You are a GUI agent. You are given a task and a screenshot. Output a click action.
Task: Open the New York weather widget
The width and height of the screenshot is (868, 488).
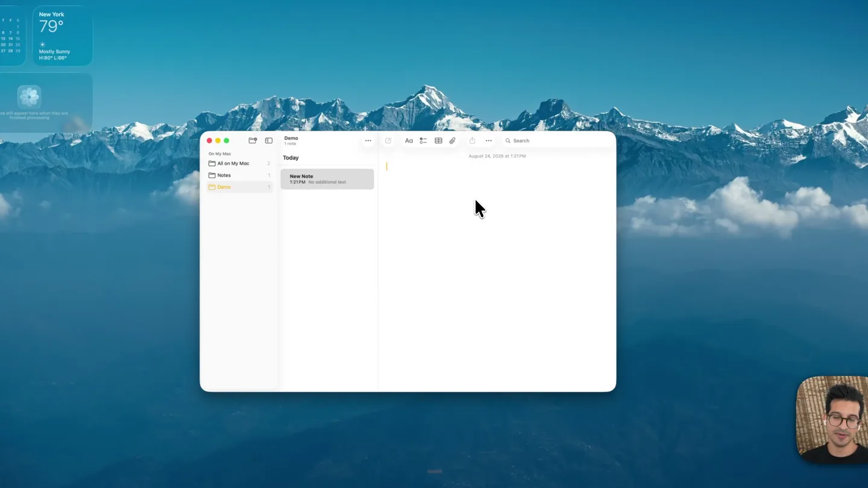pyautogui.click(x=63, y=36)
